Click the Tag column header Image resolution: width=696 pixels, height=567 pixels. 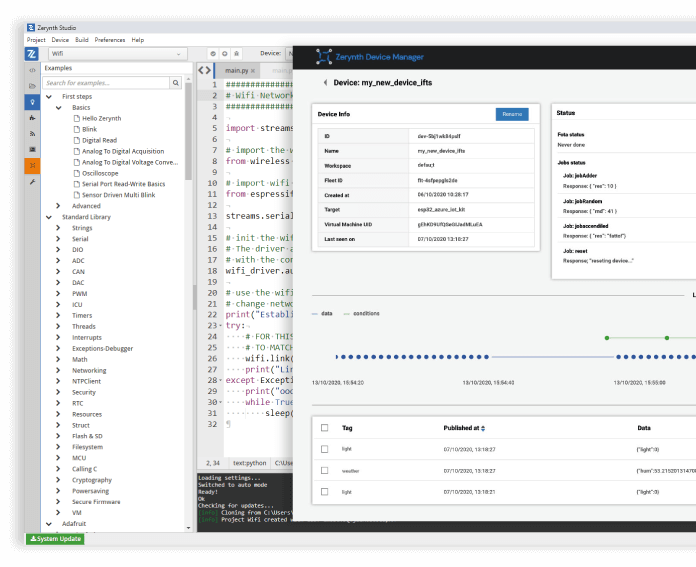[347, 428]
